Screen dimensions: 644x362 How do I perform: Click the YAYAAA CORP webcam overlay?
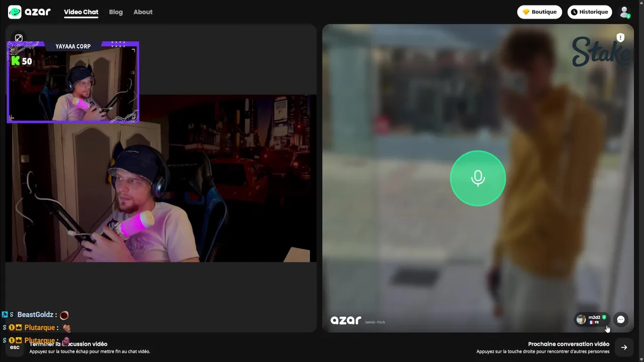click(73, 82)
